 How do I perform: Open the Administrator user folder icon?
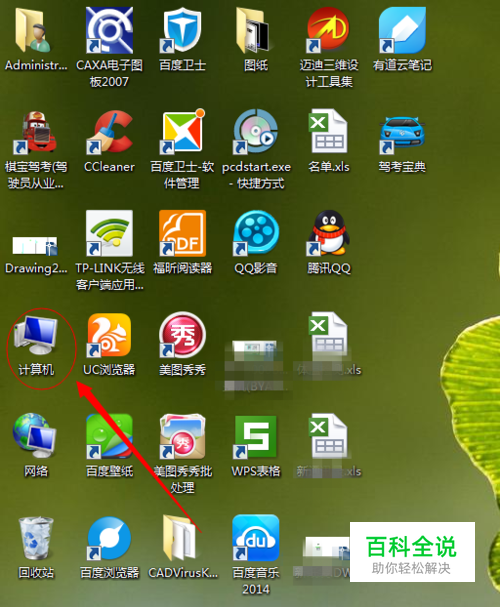click(35, 30)
